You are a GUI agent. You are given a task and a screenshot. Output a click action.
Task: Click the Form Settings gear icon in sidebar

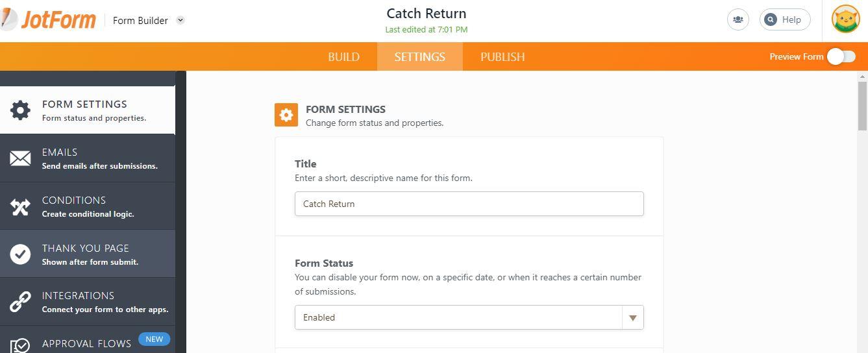coord(20,110)
